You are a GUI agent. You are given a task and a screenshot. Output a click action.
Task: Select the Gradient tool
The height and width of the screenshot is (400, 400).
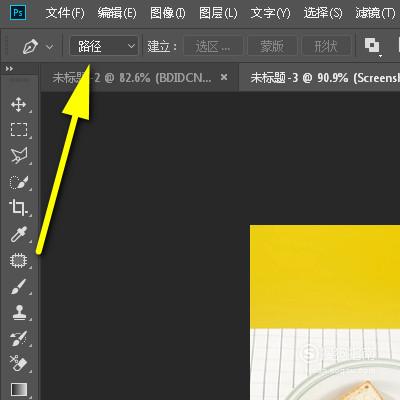[19, 389]
